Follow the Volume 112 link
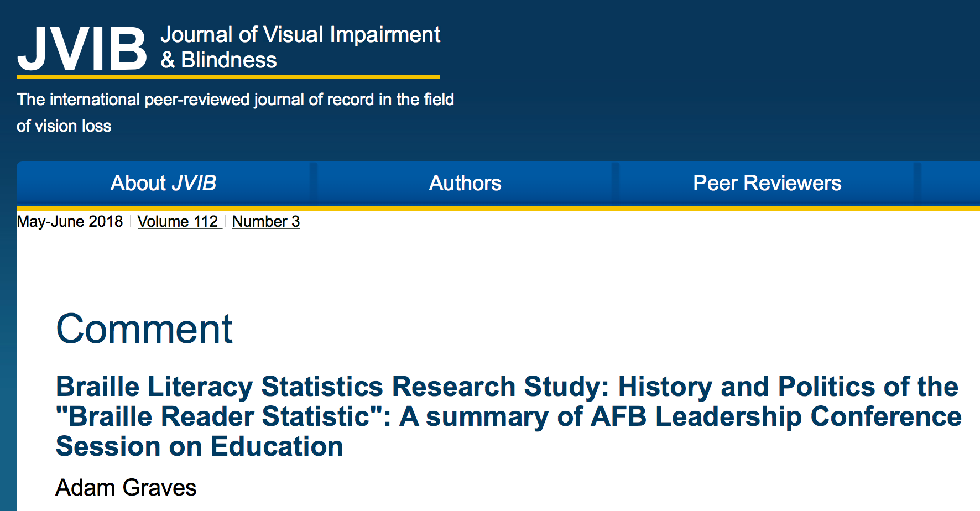 click(x=180, y=221)
